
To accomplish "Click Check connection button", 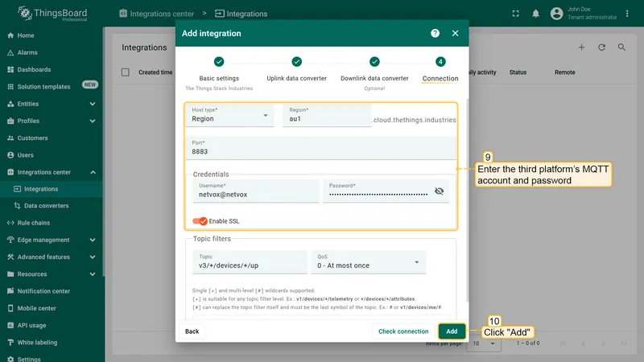I will [403, 331].
